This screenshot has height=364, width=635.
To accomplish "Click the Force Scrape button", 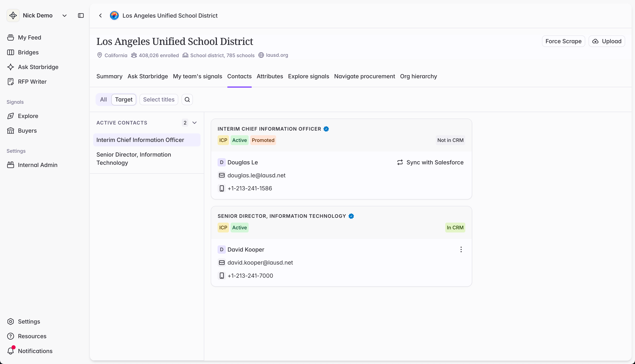I will point(564,41).
